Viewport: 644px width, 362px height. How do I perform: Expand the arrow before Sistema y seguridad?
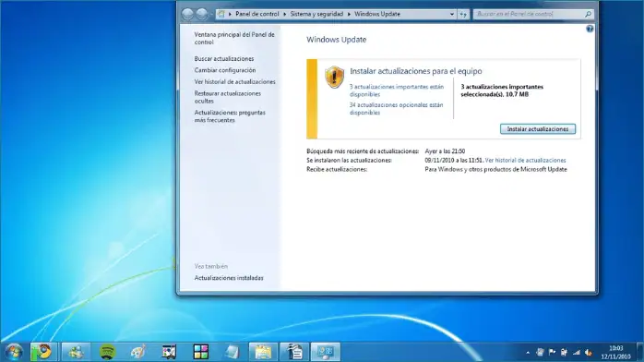284,14
